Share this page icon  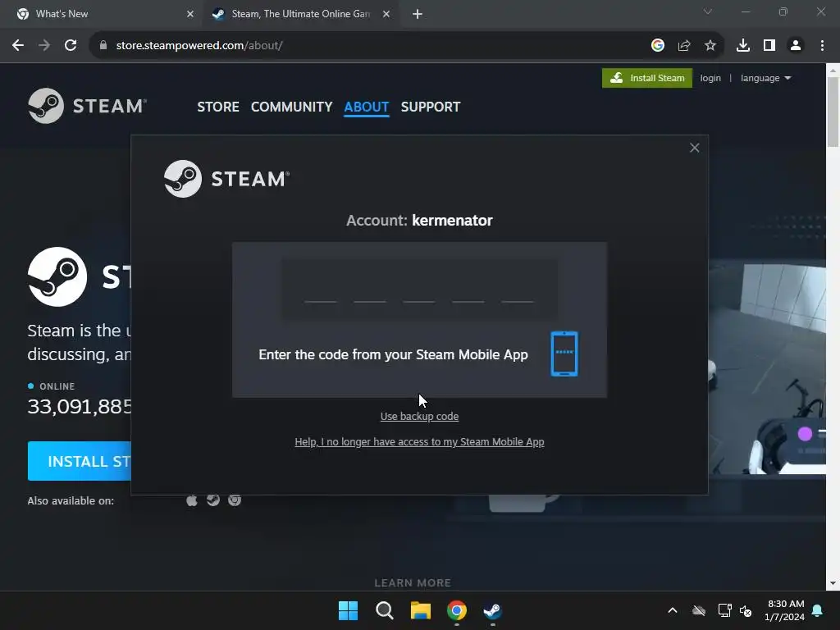tap(684, 46)
